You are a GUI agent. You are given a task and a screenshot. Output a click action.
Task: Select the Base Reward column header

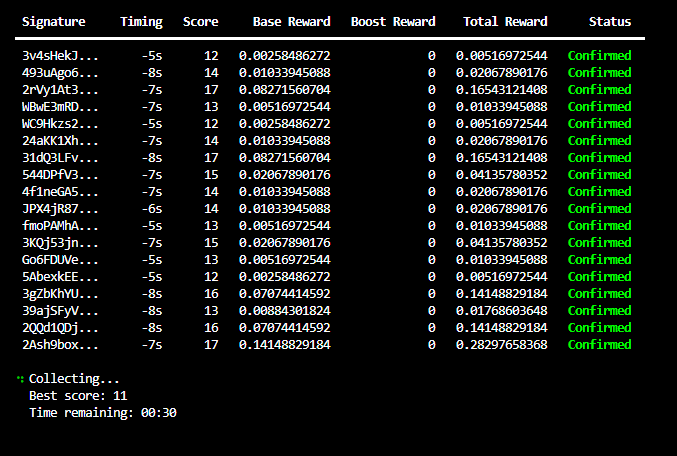(291, 22)
